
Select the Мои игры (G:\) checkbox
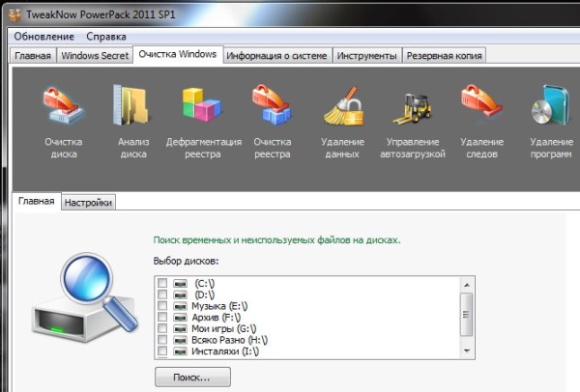(x=162, y=328)
